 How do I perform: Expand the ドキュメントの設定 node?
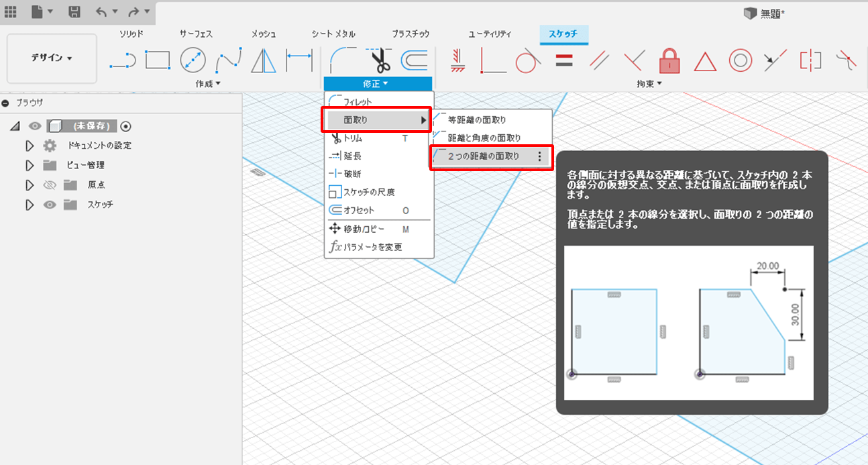(x=29, y=146)
